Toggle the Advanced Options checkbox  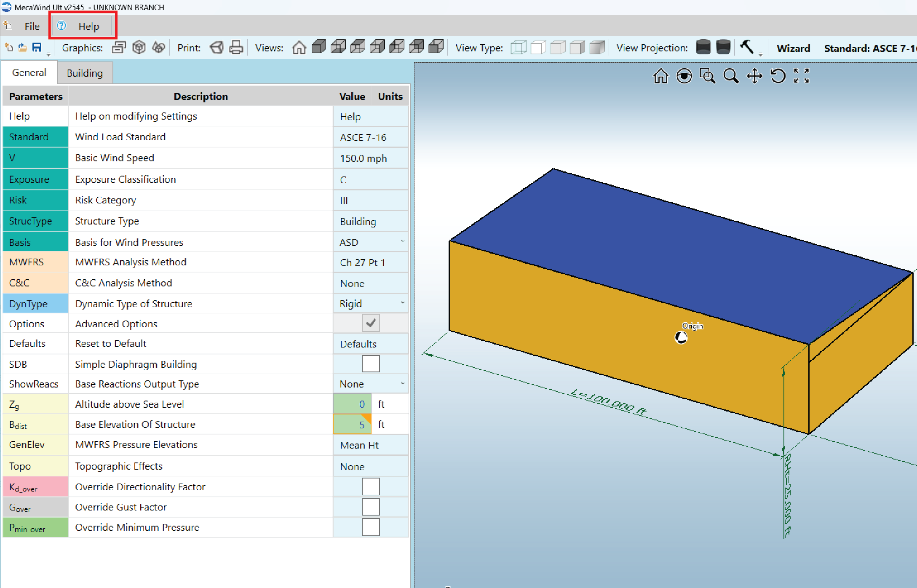[371, 323]
